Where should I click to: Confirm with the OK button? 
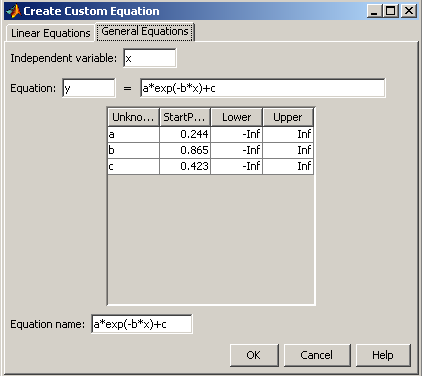254,355
